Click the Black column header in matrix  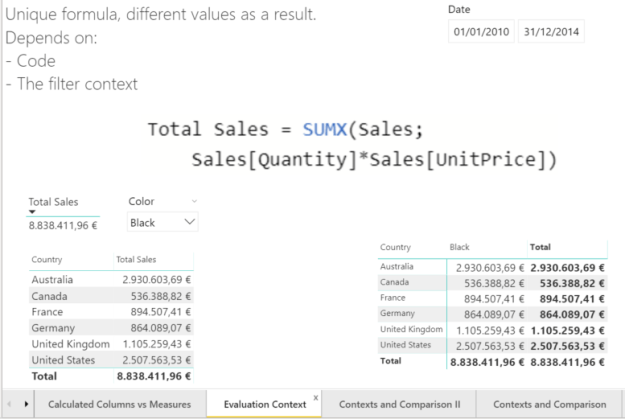460,246
